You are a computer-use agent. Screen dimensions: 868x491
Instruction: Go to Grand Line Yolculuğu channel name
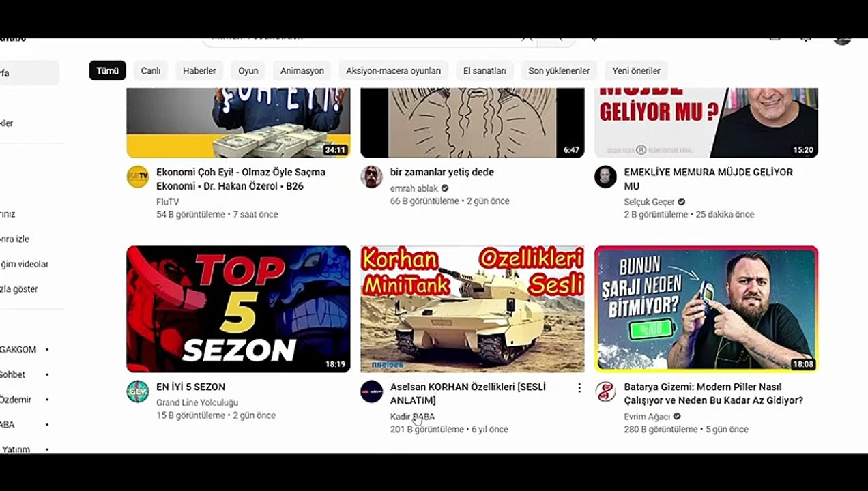197,402
